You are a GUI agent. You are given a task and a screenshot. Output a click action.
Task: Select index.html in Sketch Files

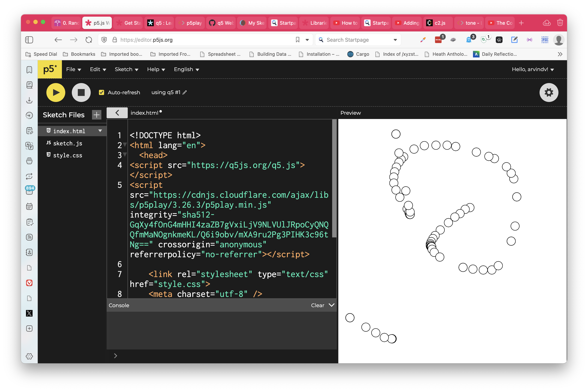point(69,131)
